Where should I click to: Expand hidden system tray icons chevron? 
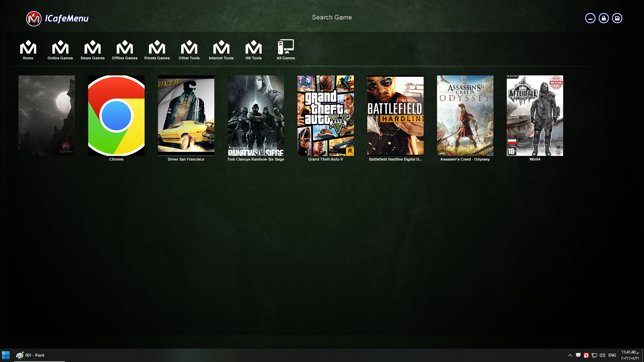click(x=570, y=355)
